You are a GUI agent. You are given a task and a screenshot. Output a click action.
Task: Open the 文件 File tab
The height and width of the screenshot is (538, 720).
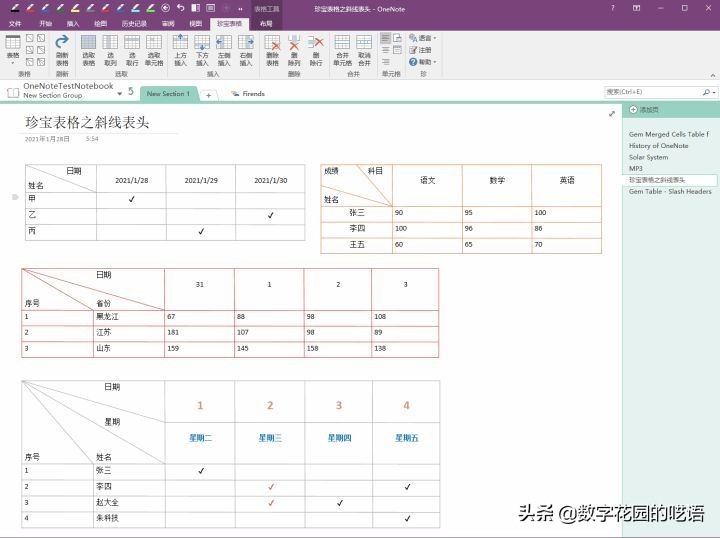coord(15,23)
